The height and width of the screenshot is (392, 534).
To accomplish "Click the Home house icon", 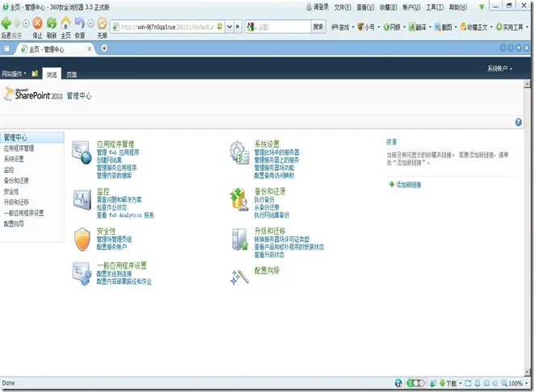I will pyautogui.click(x=65, y=23).
